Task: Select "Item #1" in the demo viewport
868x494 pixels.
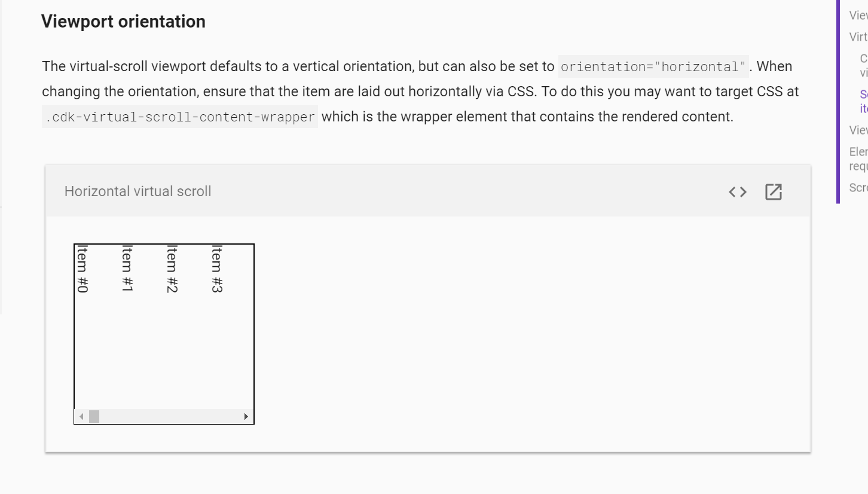Action: click(x=127, y=268)
